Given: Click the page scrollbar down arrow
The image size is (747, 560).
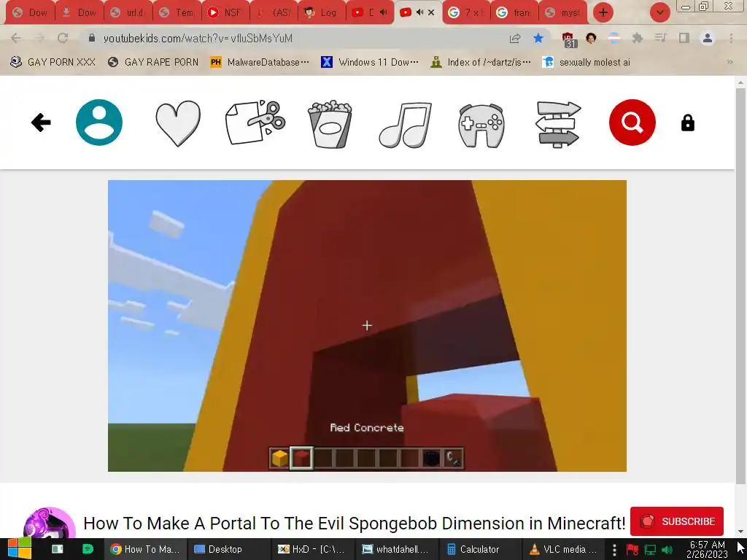Looking at the screenshot, I should 740,532.
